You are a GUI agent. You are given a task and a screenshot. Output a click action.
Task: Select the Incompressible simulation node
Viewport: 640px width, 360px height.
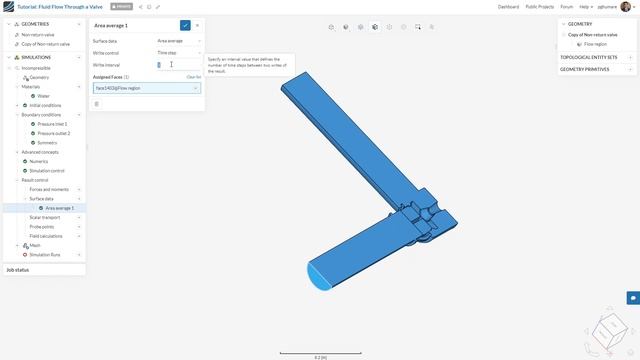(x=36, y=68)
